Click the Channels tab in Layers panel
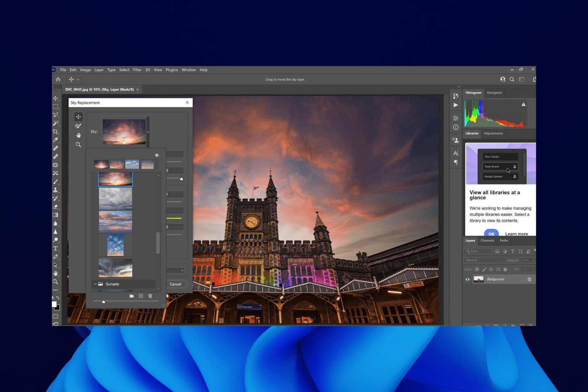Image resolution: width=588 pixels, height=392 pixels. pyautogui.click(x=487, y=240)
